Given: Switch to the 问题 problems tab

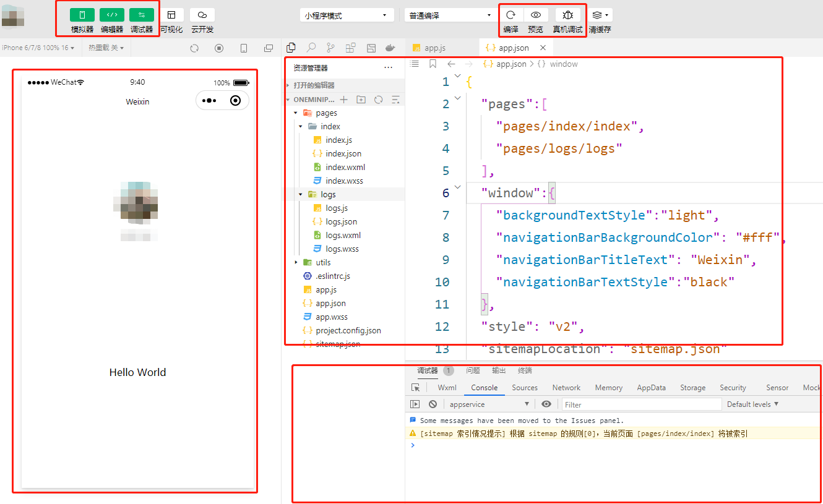Looking at the screenshot, I should (x=473, y=370).
